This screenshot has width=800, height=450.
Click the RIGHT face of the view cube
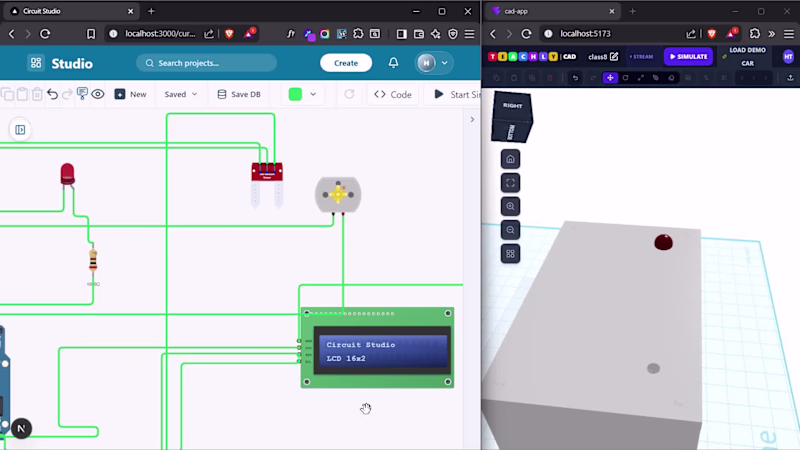513,106
